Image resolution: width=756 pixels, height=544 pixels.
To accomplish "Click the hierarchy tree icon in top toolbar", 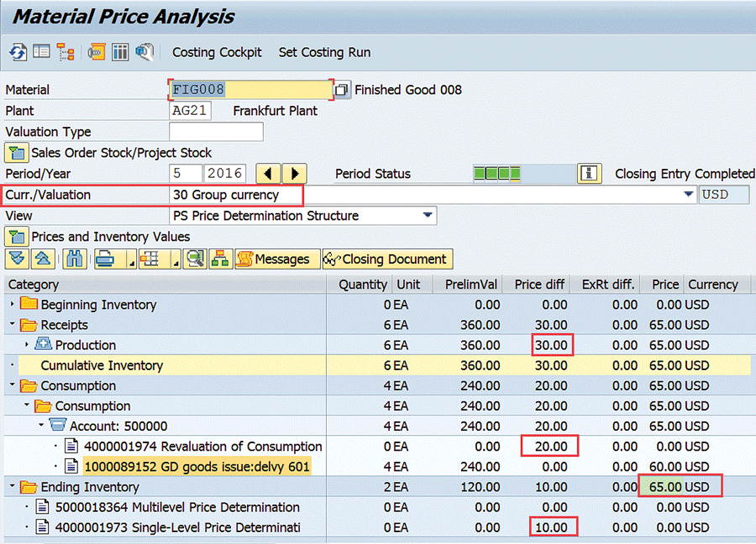I will tap(66, 52).
